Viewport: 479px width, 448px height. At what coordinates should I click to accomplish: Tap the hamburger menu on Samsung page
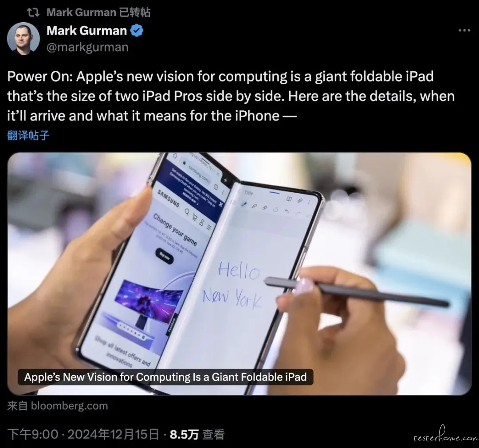209,227
